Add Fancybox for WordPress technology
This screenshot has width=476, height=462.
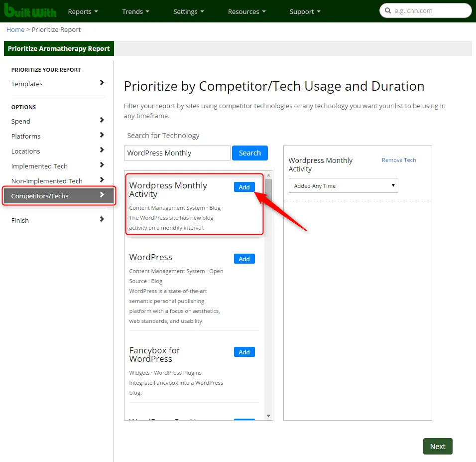click(244, 352)
